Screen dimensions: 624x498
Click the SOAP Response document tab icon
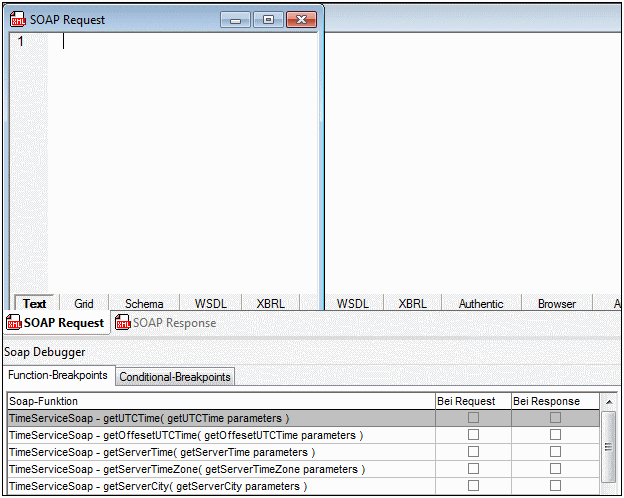[123, 323]
